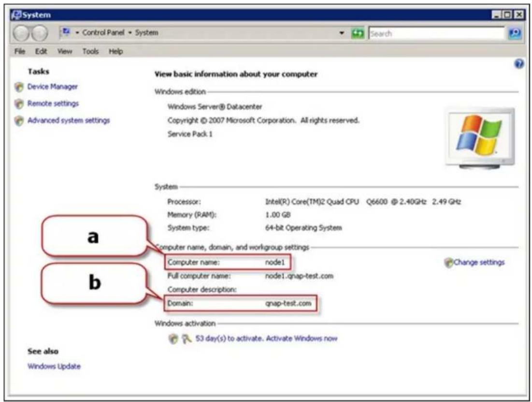Click the Forward navigation arrow button
Viewport: 532px width, 402px height.
tap(40, 33)
